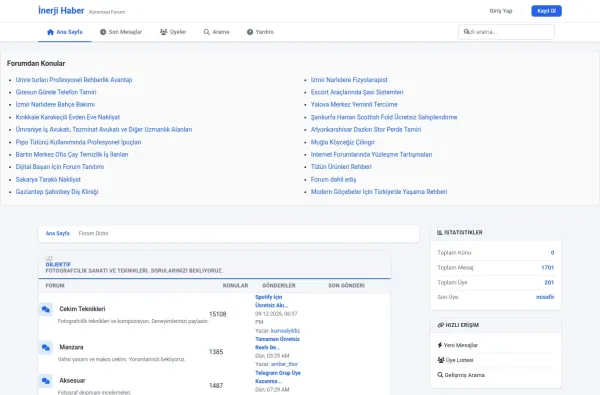Open newest member profile misafir
This screenshot has width=600, height=395.
pyautogui.click(x=545, y=297)
